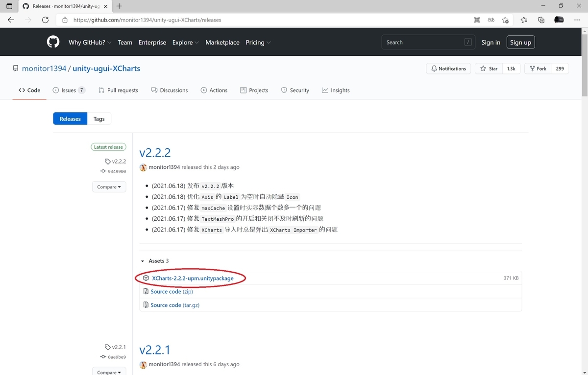Reload the page with the refresh icon
The width and height of the screenshot is (588, 375).
pyautogui.click(x=45, y=20)
